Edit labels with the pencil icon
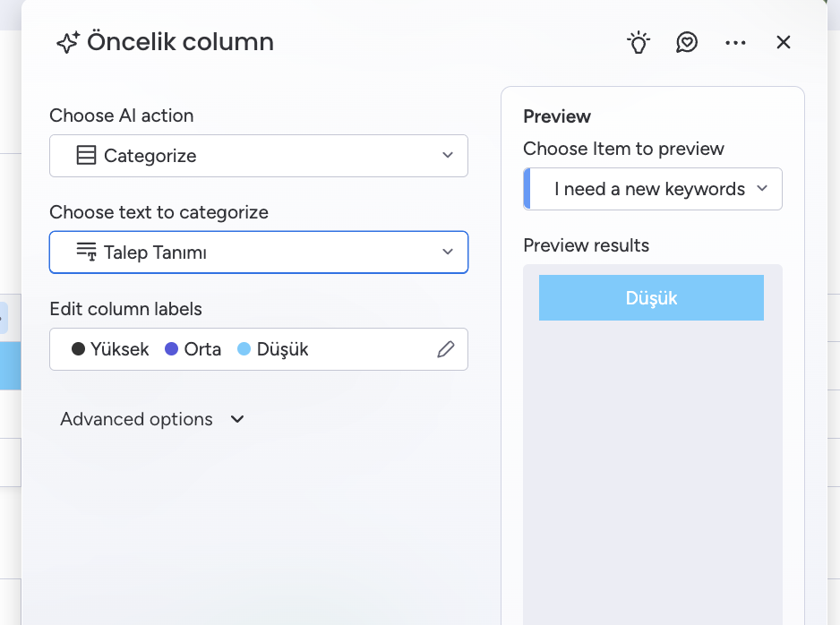 (x=446, y=349)
